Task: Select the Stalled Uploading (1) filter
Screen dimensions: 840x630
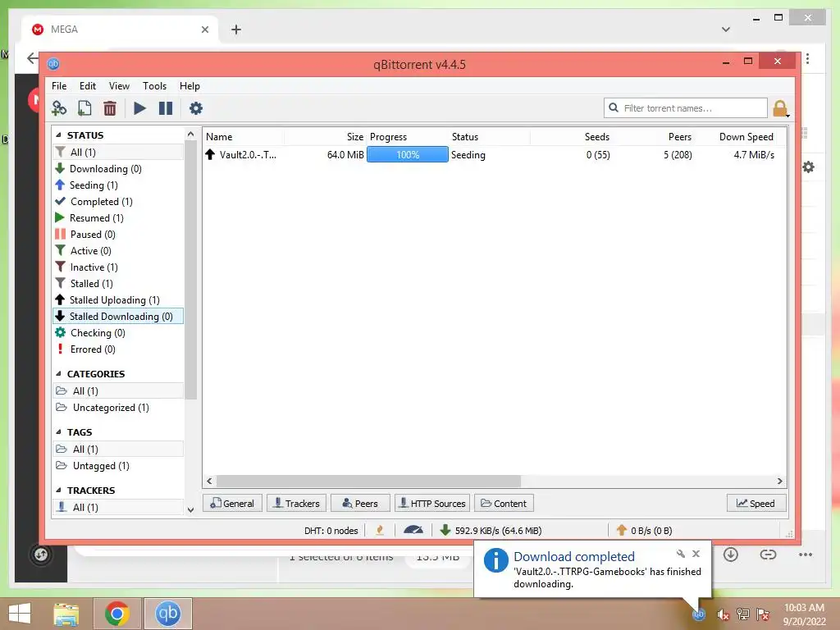Action: [x=118, y=300]
